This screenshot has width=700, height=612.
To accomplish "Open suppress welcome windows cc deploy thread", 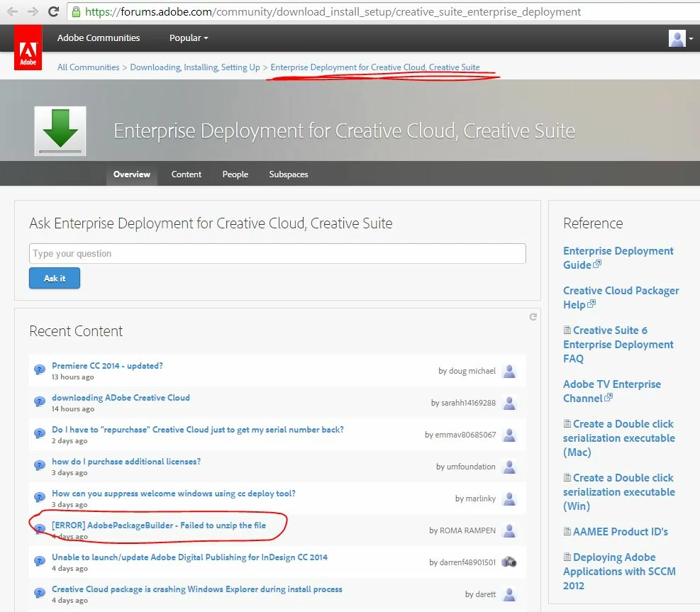I will (174, 494).
